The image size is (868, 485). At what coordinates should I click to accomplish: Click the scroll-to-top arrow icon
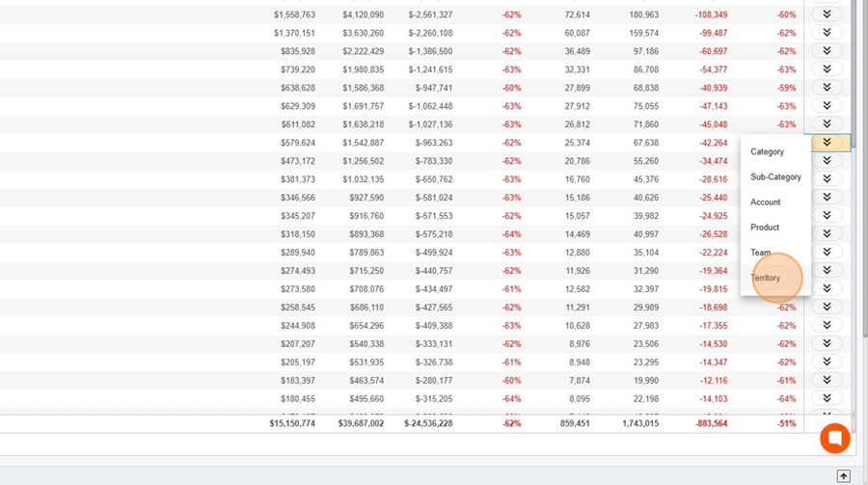click(x=843, y=475)
